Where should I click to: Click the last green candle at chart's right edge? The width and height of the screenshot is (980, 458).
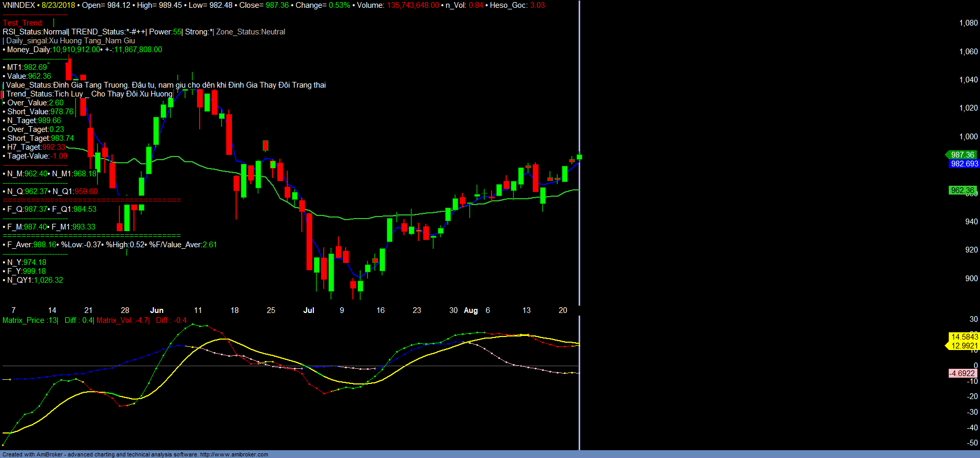(x=579, y=156)
